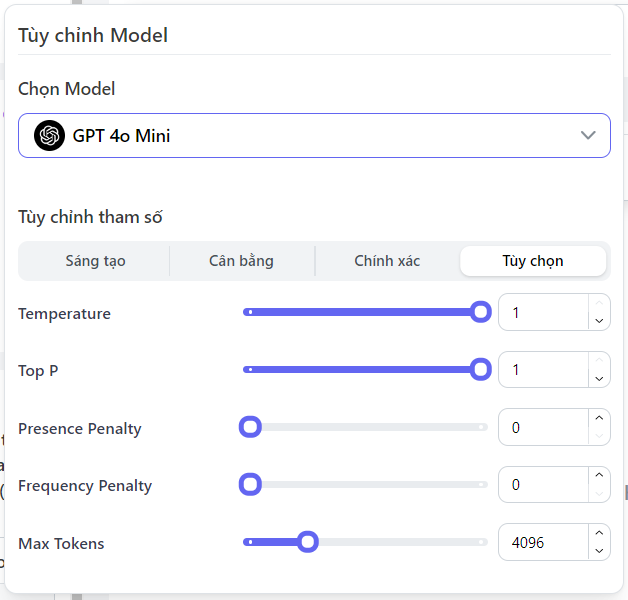Click the Presence Penalty slider handle
The image size is (628, 600).
pyautogui.click(x=250, y=428)
